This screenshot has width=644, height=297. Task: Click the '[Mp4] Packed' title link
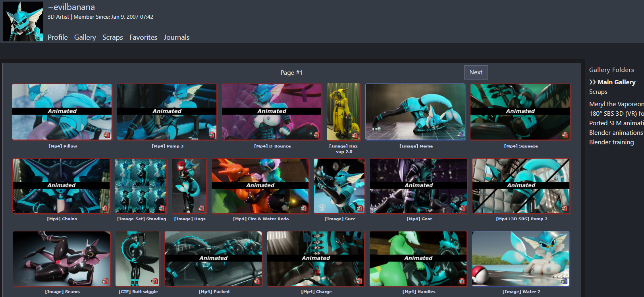pos(214,292)
